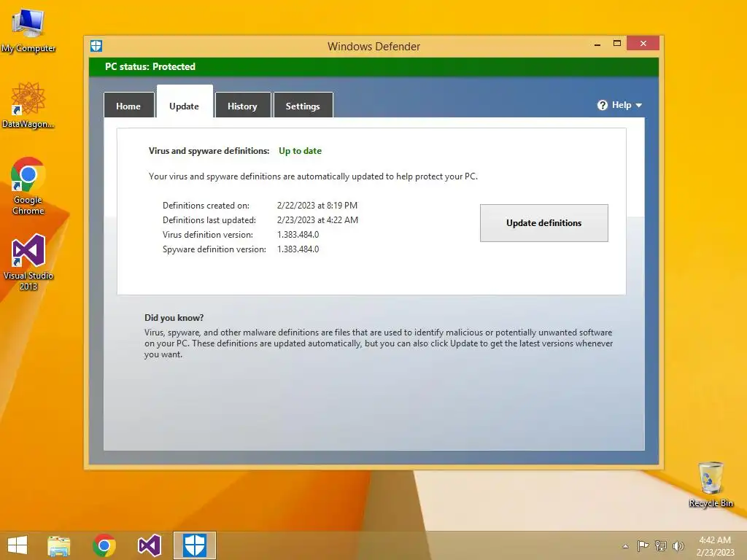Show hidden tray icons arrow
747x560 pixels.
(625, 546)
